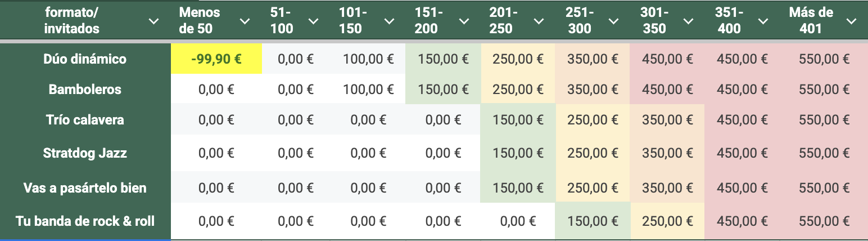Screen dimensions: 868x241
Task: Open the 301-350 column filter dropdown
Action: [688, 21]
